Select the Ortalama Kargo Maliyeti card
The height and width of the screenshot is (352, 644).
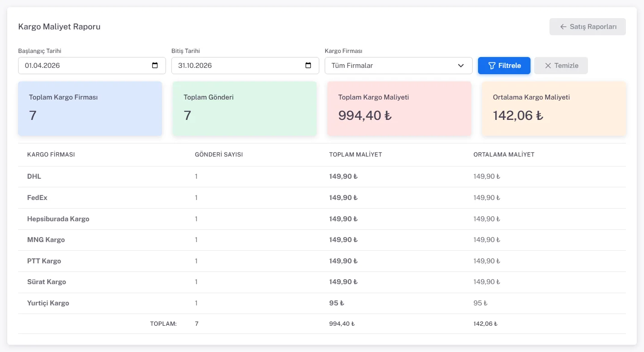point(554,109)
